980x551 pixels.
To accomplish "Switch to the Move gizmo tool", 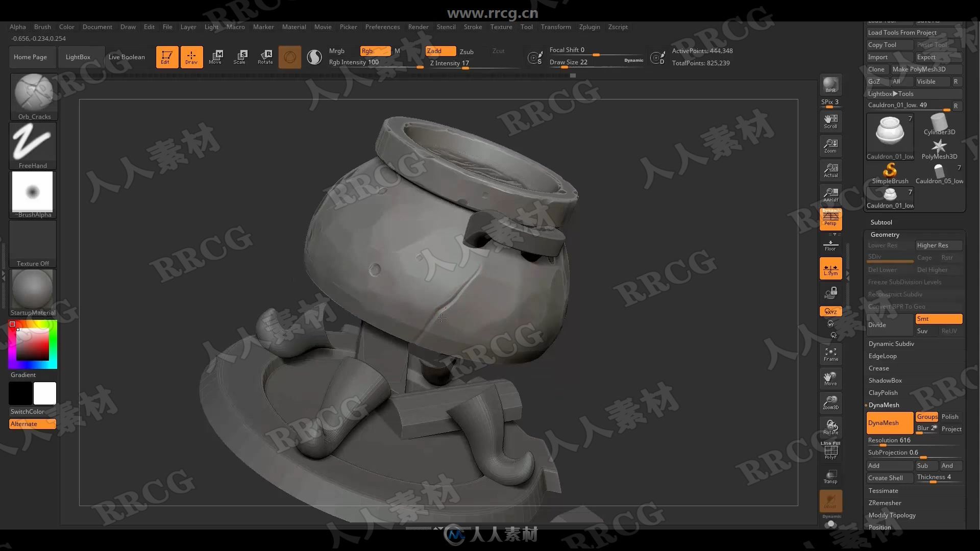I will click(x=215, y=57).
